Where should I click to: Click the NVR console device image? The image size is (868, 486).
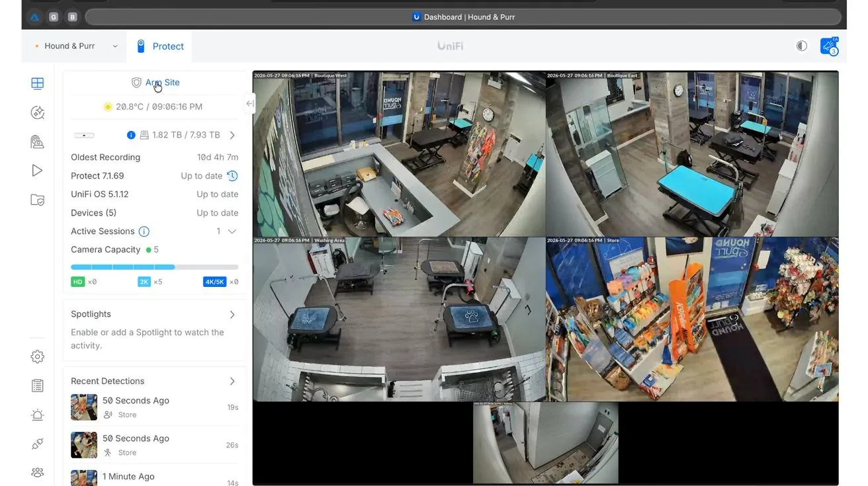pos(84,135)
